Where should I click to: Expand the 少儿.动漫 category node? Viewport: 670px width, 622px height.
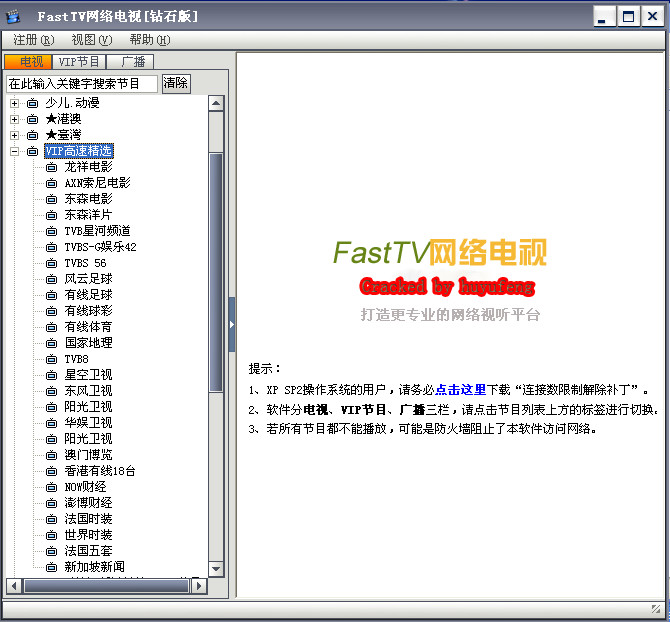click(x=14, y=103)
